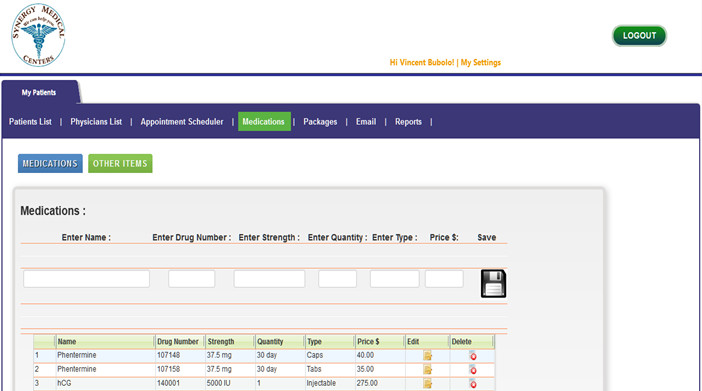Click the 5000 IU strength cell
The width and height of the screenshot is (702, 391).
230,383
